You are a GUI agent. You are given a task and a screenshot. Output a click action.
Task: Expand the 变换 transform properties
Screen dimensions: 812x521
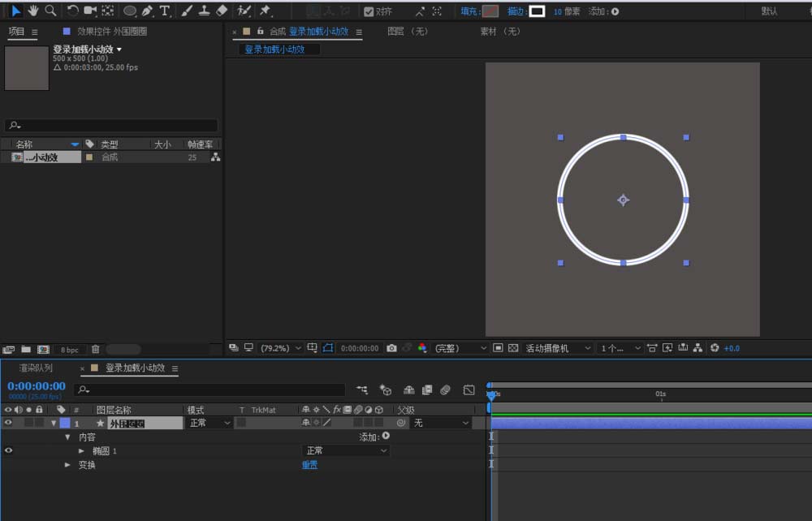(67, 465)
